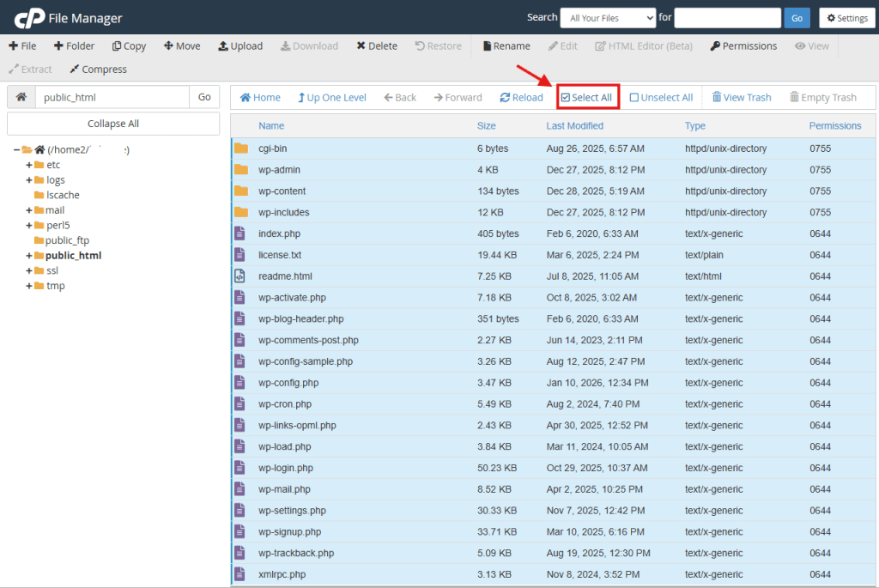This screenshot has width=879, height=588.
Task: Click the Compress tool icon
Action: tap(75, 70)
